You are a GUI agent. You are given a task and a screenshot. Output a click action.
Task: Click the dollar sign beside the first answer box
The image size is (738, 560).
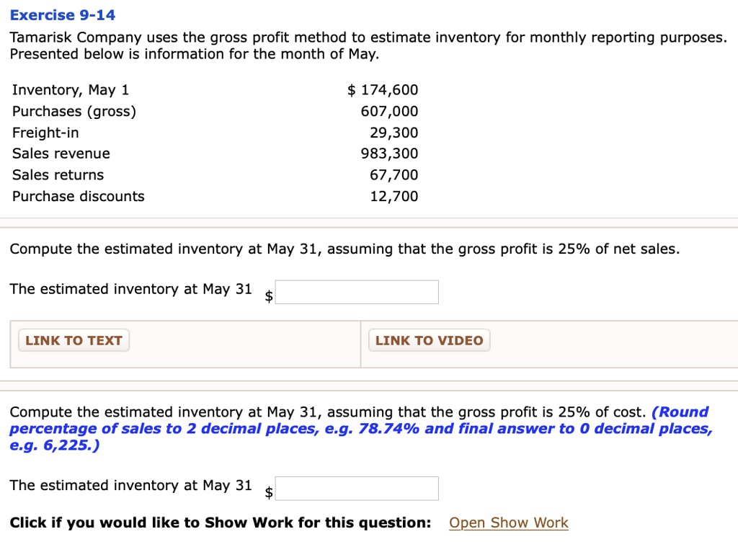(268, 295)
